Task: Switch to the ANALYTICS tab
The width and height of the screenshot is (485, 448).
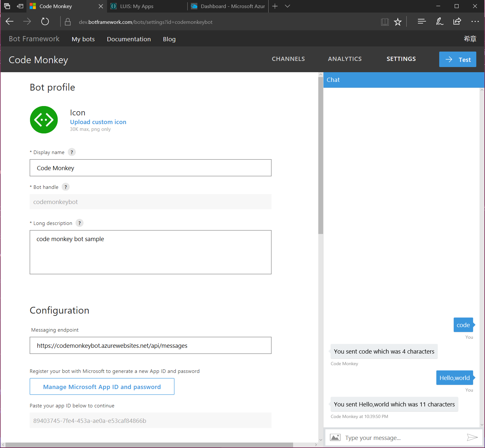Action: point(344,59)
